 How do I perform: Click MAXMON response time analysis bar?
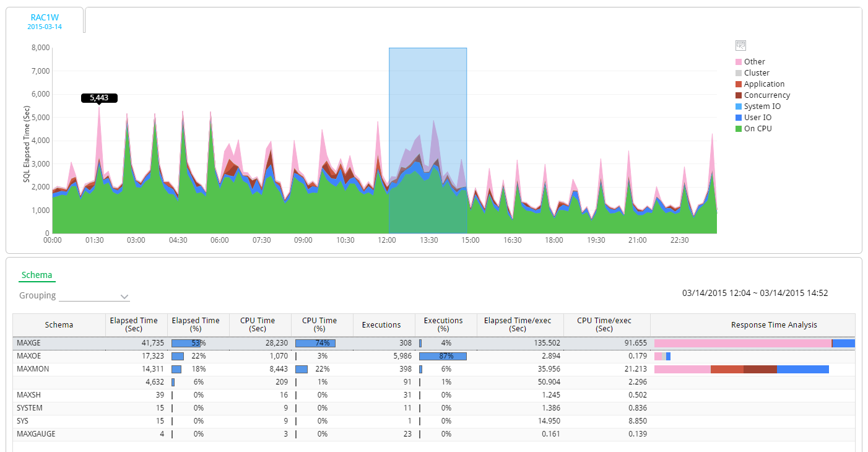coord(742,369)
